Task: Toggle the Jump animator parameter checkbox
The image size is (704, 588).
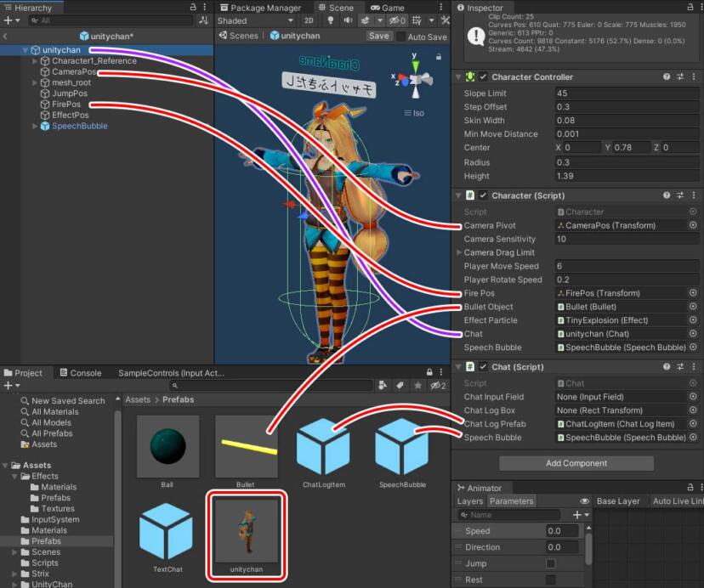Action: coord(550,563)
